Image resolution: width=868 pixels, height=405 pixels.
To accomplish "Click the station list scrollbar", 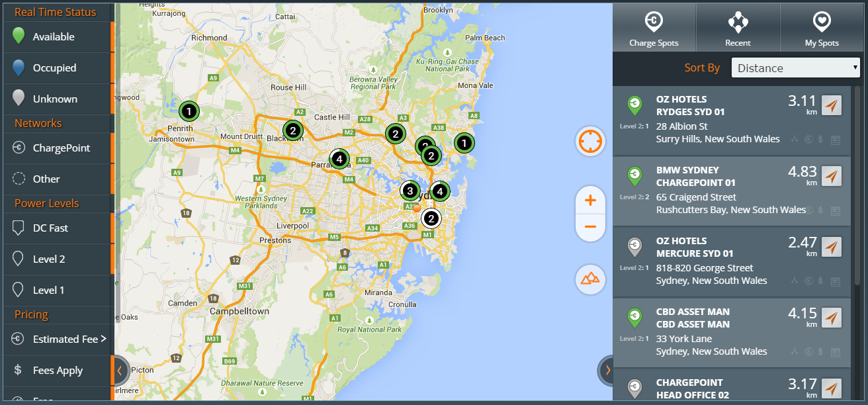I will click(857, 185).
